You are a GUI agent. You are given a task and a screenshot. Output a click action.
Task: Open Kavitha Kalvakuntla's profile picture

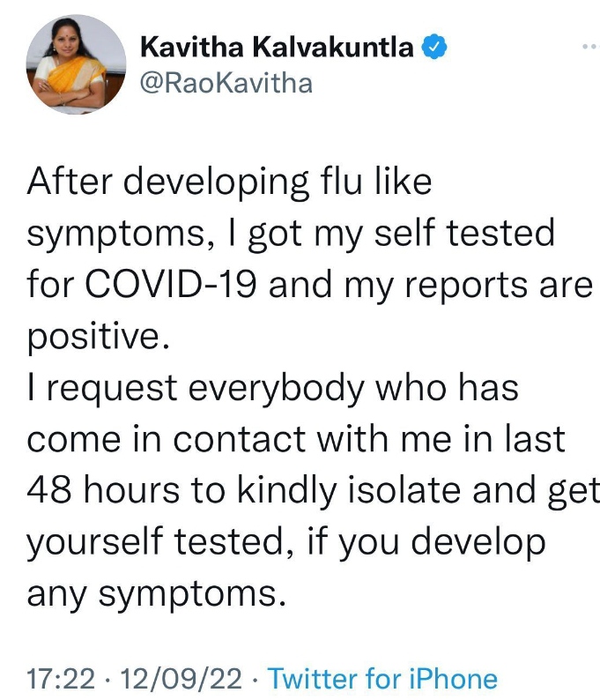click(76, 64)
